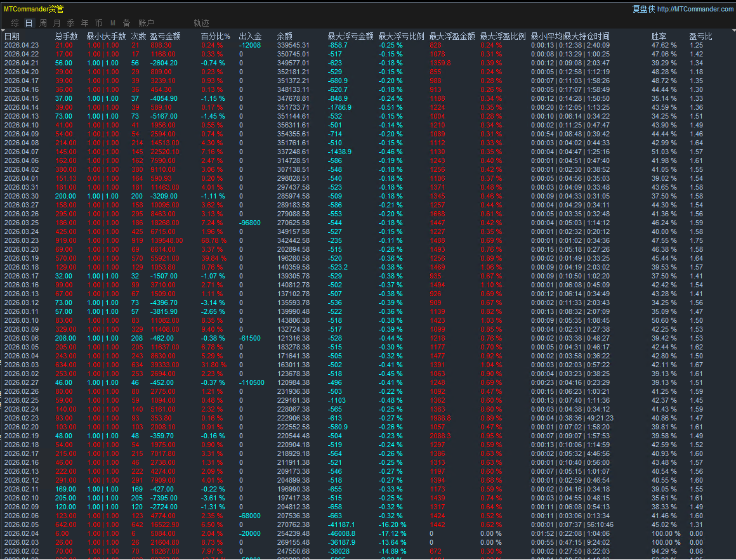Image resolution: width=736 pixels, height=560 pixels.
Task: Click the 最大浮亏比例 column header
Action: click(x=402, y=36)
